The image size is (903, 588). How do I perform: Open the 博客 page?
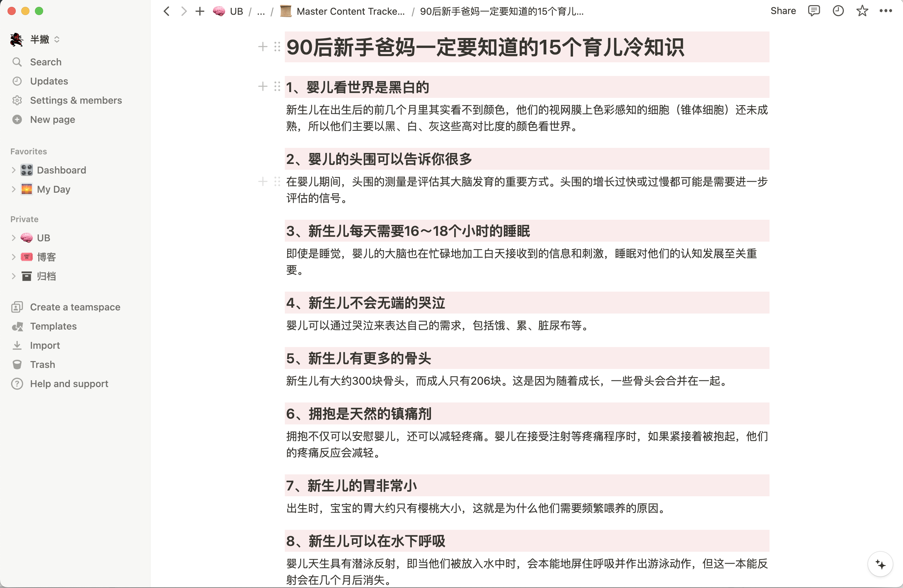(x=46, y=257)
